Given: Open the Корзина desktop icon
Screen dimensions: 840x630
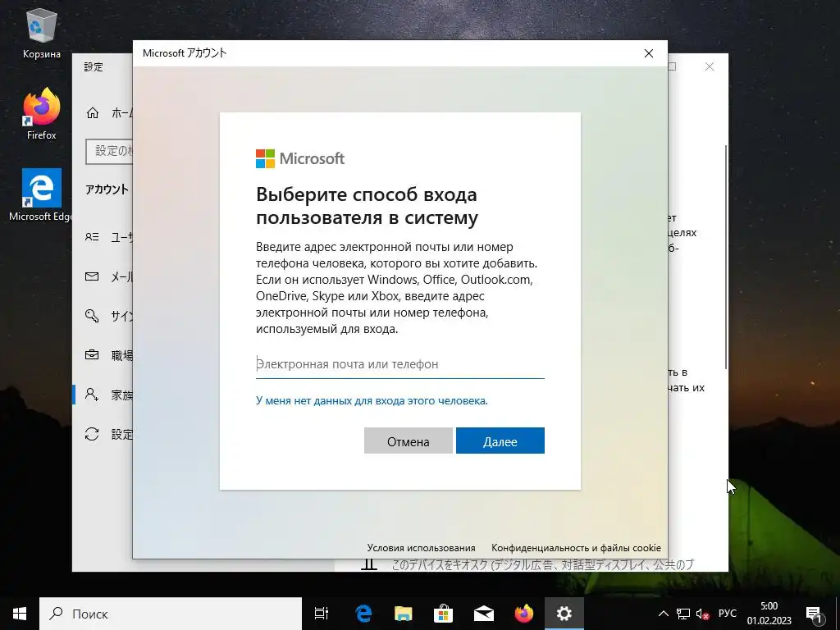Looking at the screenshot, I should coord(41,34).
